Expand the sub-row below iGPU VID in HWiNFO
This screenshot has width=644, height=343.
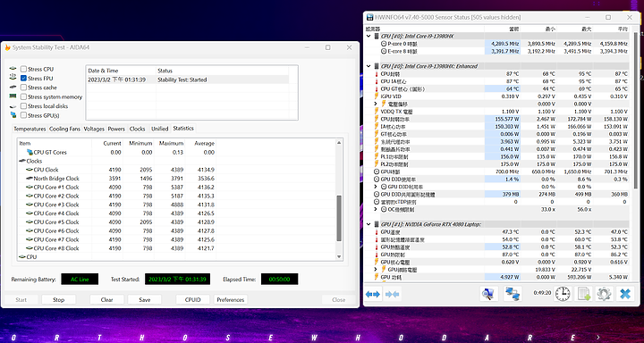pos(376,104)
